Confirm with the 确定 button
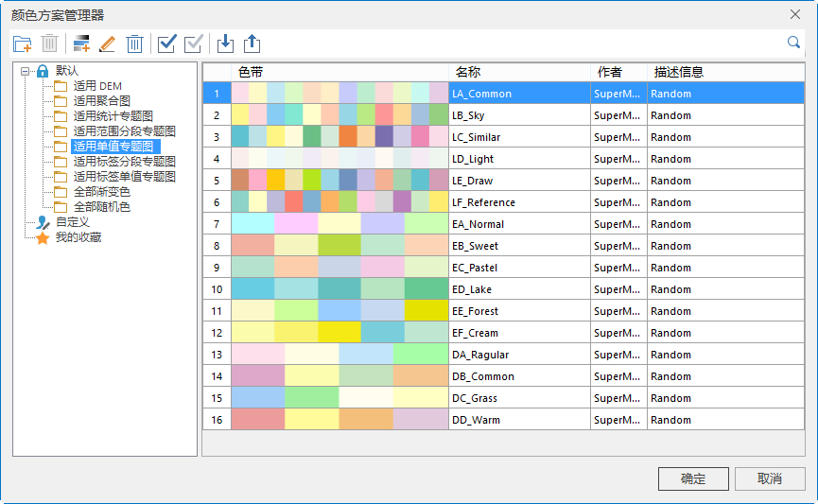 pos(693,478)
